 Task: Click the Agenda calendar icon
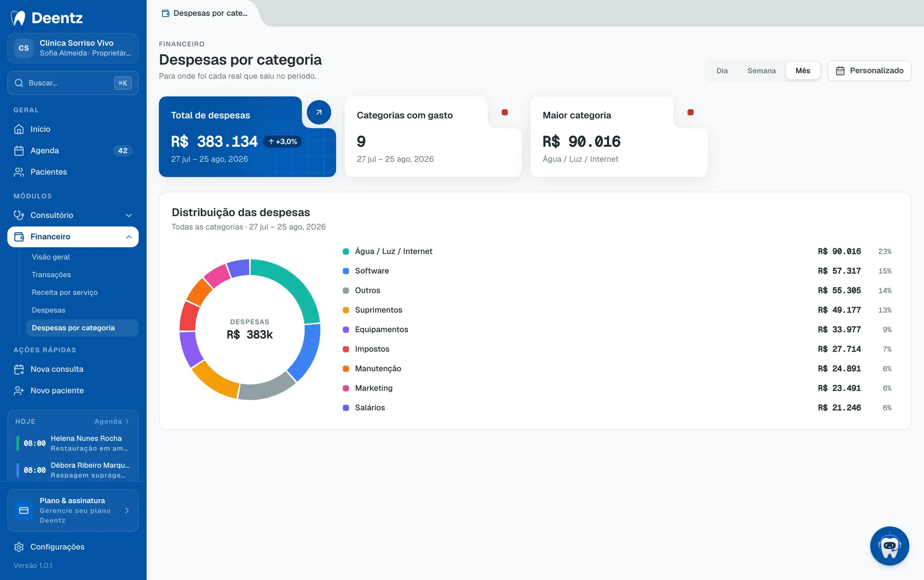(19, 151)
